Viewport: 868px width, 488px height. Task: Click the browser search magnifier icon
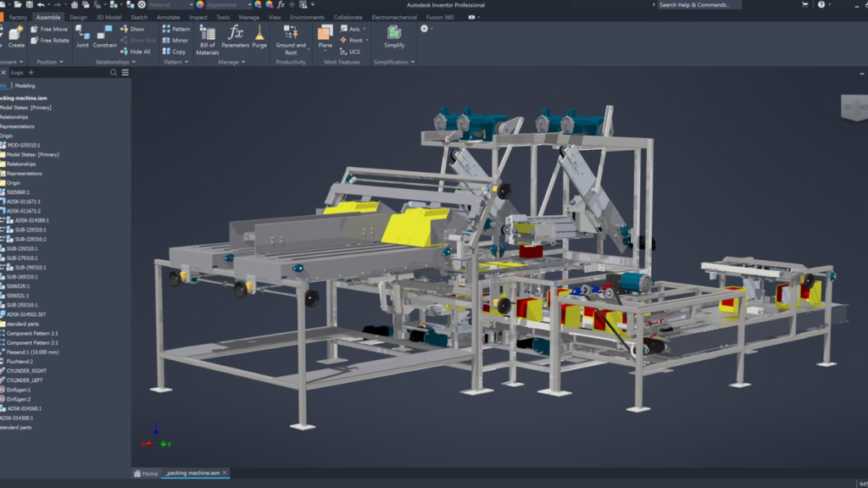pos(113,73)
